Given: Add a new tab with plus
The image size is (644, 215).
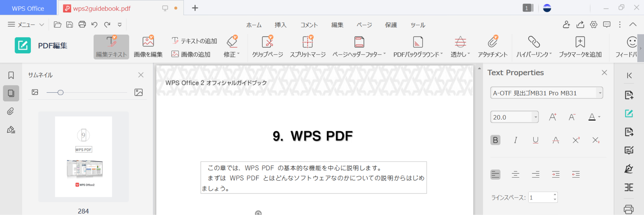Looking at the screenshot, I should click(x=195, y=8).
